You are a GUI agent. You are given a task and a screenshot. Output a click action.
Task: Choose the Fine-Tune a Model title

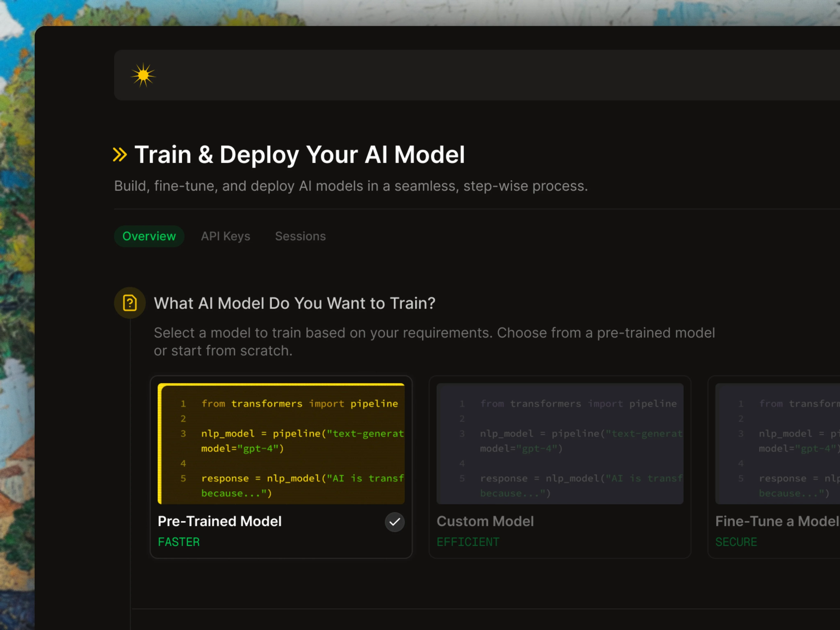click(x=777, y=521)
